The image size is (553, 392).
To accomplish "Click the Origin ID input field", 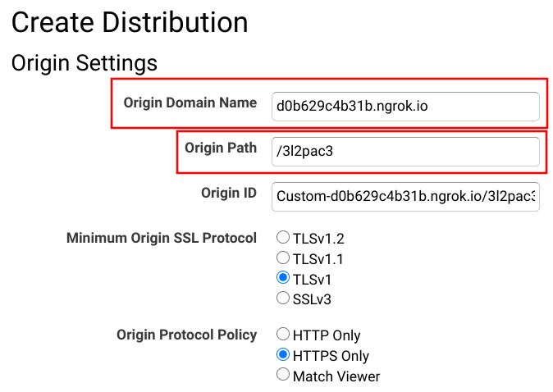I will pyautogui.click(x=405, y=196).
